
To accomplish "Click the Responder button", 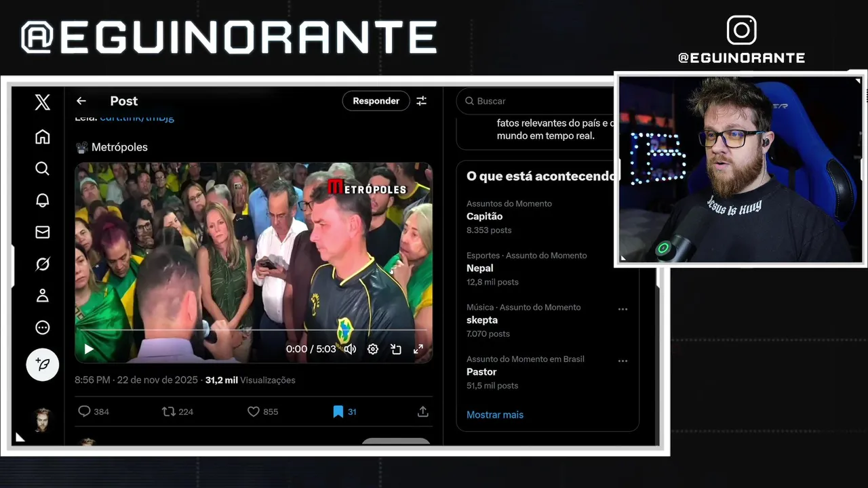I will (376, 101).
